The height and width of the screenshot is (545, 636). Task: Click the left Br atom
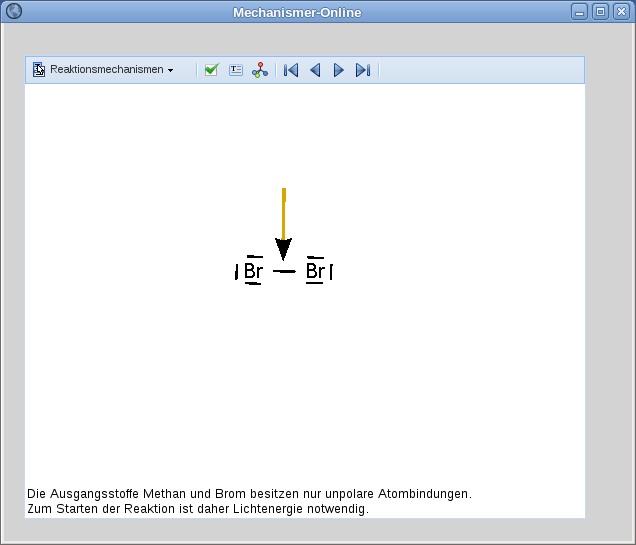253,271
